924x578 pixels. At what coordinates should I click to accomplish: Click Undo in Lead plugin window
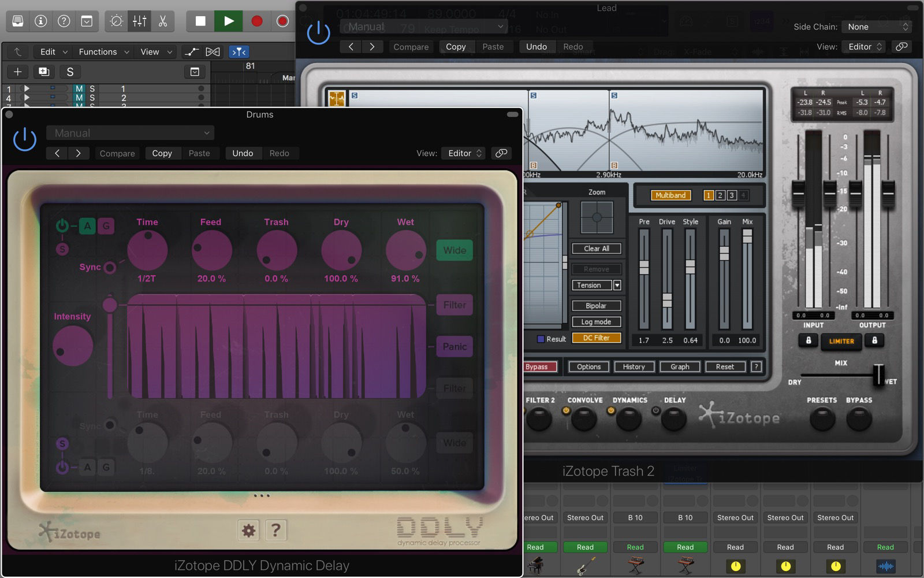(x=536, y=47)
